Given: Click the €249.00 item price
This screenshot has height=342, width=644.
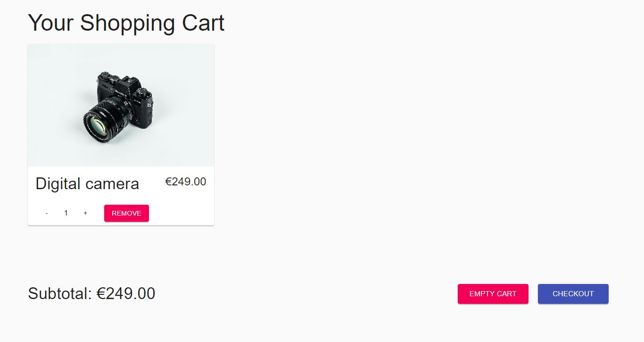Looking at the screenshot, I should (x=186, y=182).
